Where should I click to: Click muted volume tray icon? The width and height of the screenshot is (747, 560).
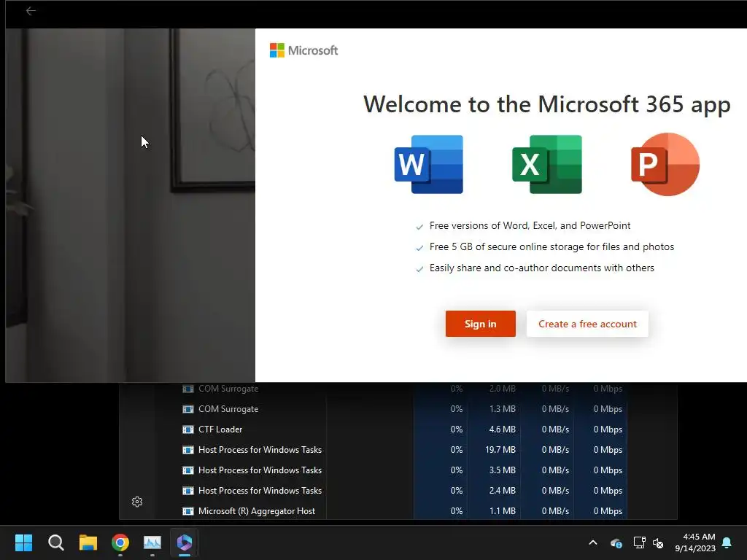[x=658, y=542]
